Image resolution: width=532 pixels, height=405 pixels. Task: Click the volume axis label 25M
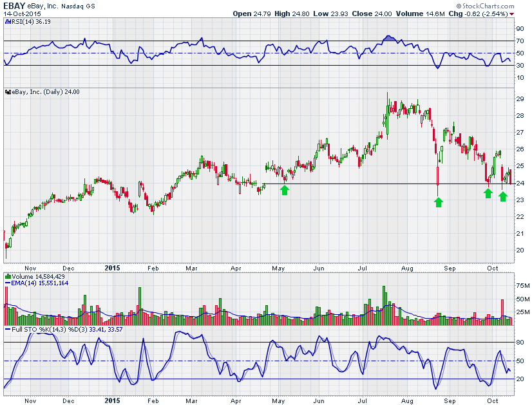(x=523, y=312)
